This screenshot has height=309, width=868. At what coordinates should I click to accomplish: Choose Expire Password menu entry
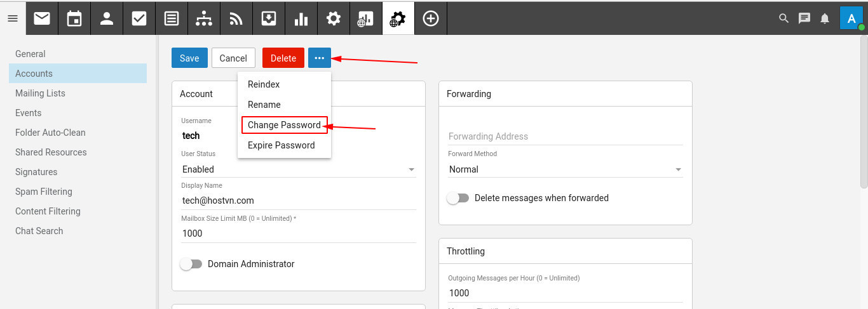[x=281, y=145]
